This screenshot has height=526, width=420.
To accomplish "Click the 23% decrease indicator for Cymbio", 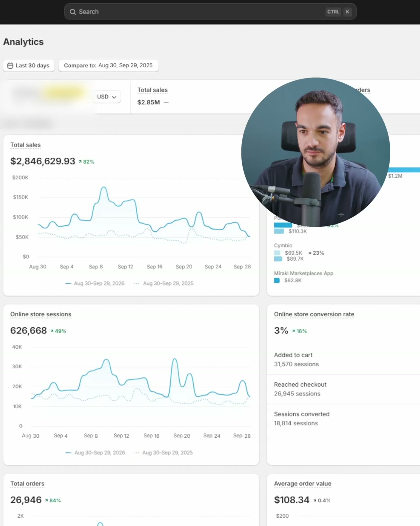I will (316, 253).
